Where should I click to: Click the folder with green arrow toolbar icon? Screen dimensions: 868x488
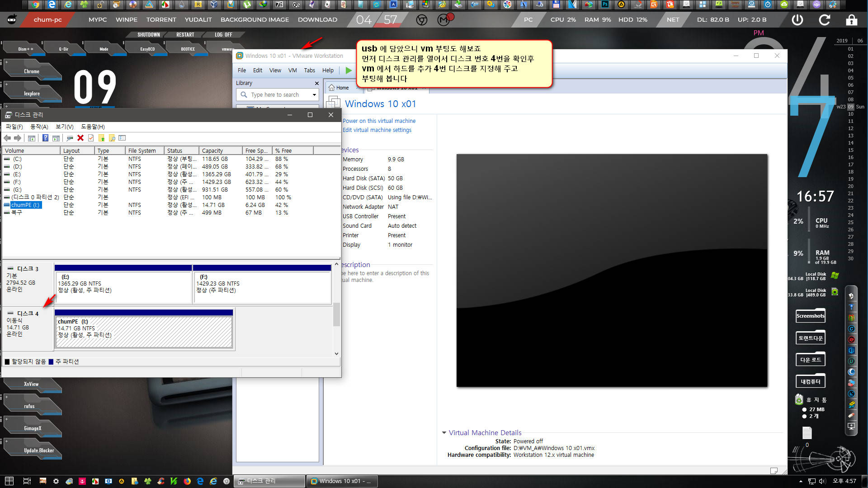[x=101, y=138]
